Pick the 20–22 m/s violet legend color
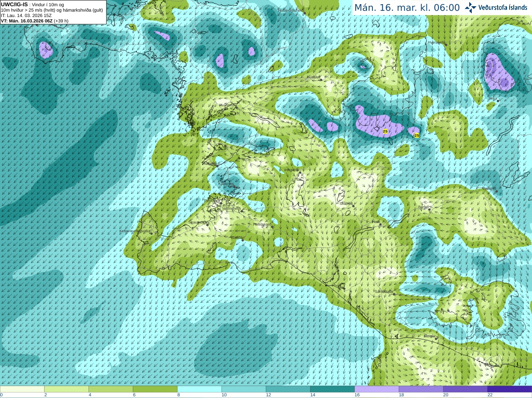 coord(465,389)
